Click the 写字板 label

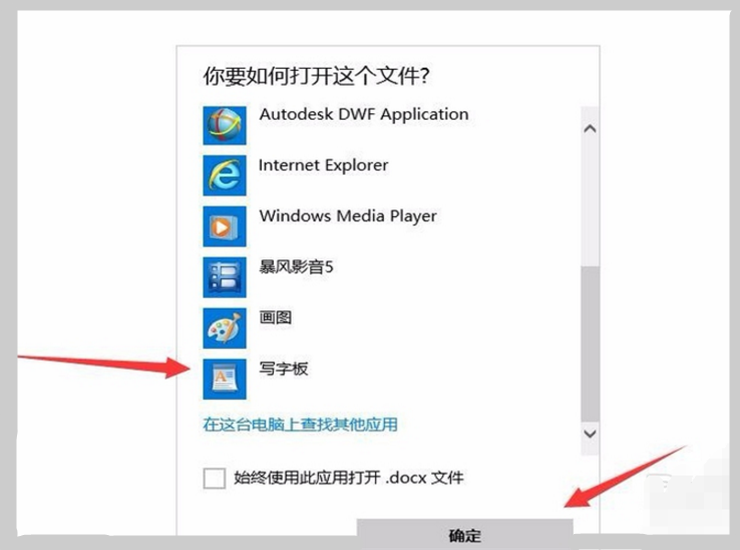click(283, 368)
